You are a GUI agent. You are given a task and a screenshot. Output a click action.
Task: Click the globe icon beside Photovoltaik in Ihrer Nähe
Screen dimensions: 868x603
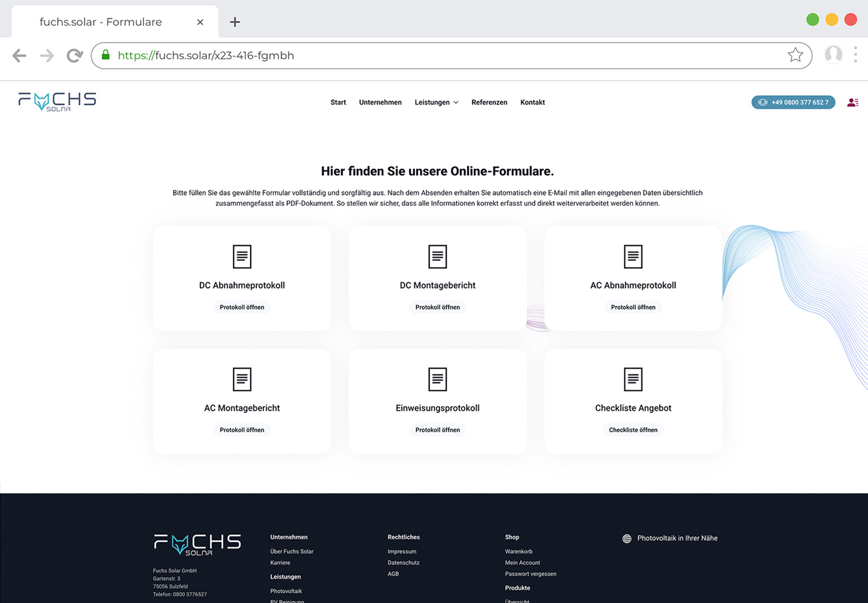click(x=626, y=538)
